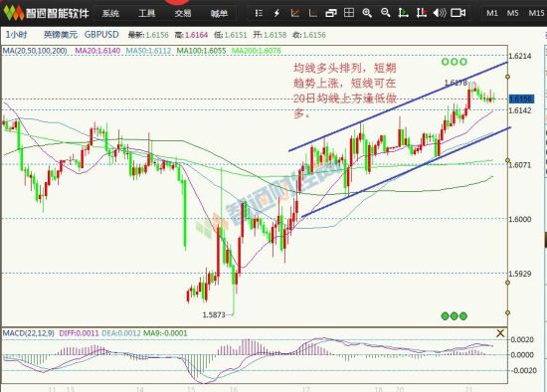547x392 pixels.
Task: Click the tile grid layout icon
Action: [x=349, y=13]
